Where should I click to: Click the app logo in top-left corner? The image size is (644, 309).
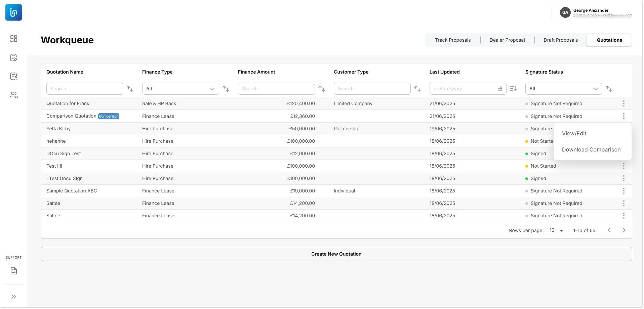point(13,12)
